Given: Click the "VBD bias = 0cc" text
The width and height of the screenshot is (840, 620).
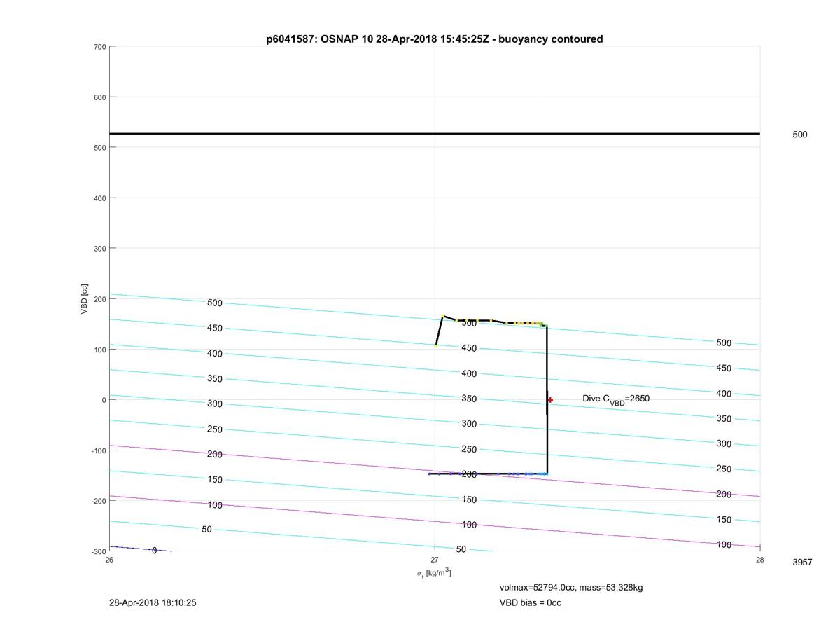Looking at the screenshot, I should coord(530,602).
